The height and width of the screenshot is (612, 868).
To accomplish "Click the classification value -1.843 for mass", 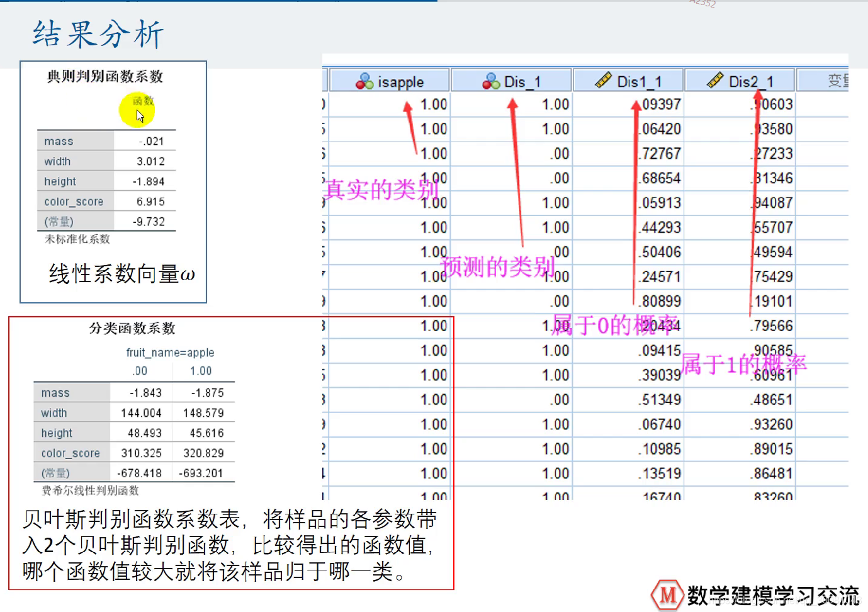I will tap(145, 393).
